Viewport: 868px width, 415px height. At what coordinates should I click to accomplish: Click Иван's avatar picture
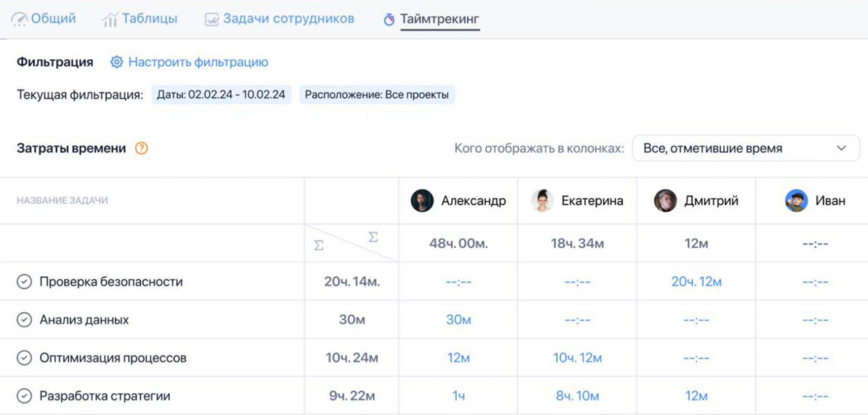point(796,201)
